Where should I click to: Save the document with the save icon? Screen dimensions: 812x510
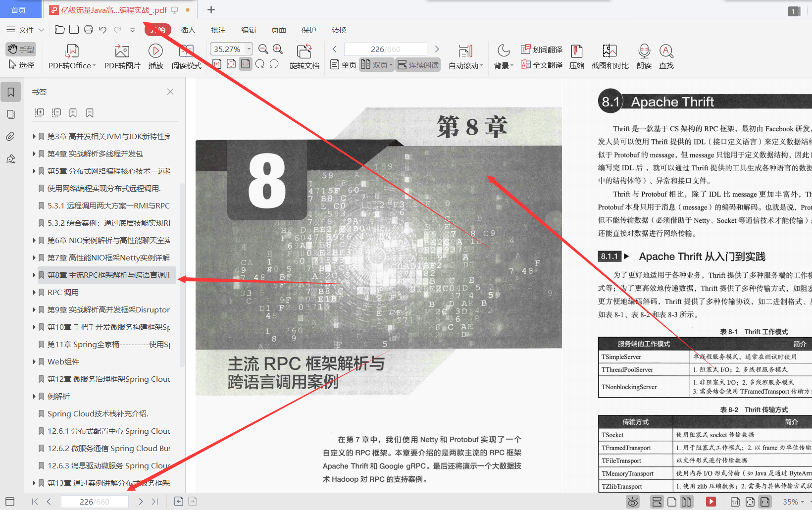74,30
